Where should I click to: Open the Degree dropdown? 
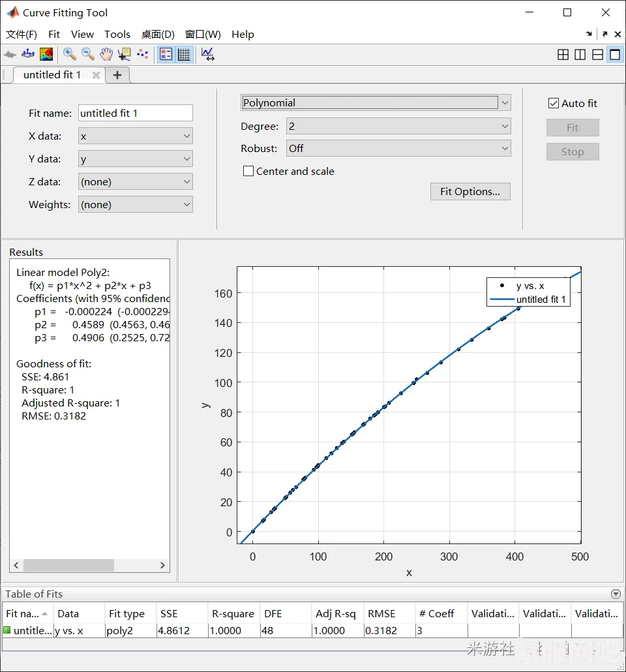[x=398, y=127]
